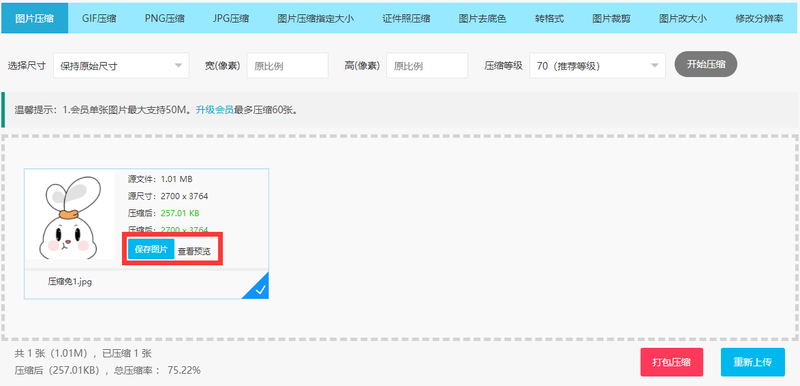Screen dimensions: 800x386
Task: Expand the 压缩等级 dropdown showing 70
Action: coord(597,66)
